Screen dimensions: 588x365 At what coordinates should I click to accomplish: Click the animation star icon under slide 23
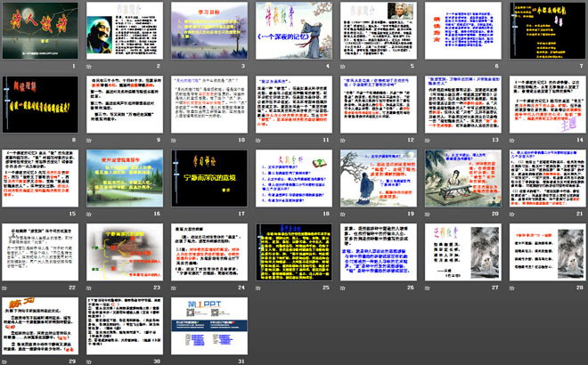[89, 288]
